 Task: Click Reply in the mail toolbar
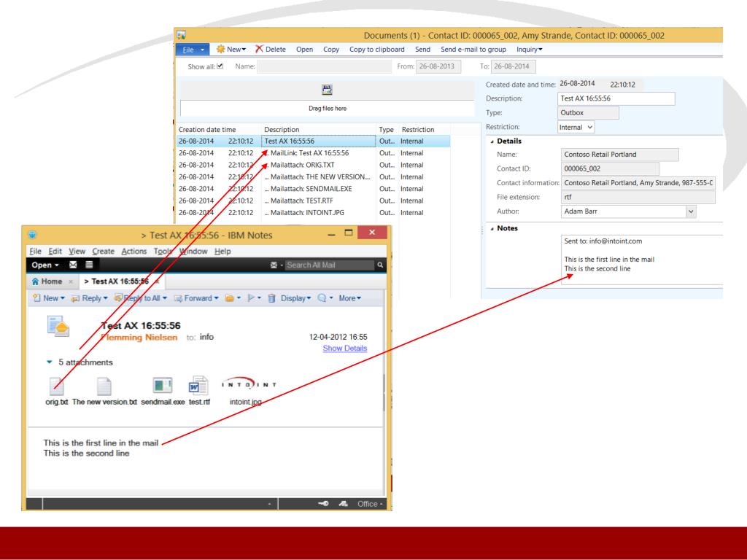tap(90, 298)
